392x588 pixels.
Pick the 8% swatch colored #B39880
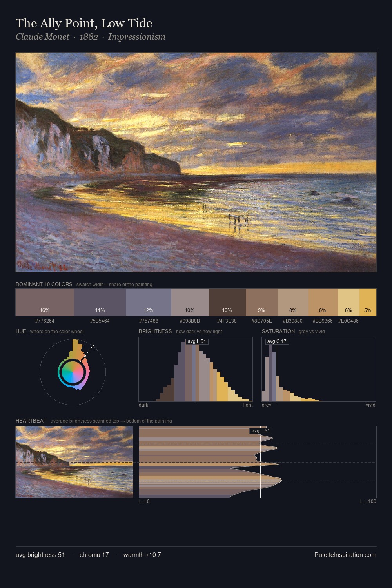pyautogui.click(x=293, y=302)
